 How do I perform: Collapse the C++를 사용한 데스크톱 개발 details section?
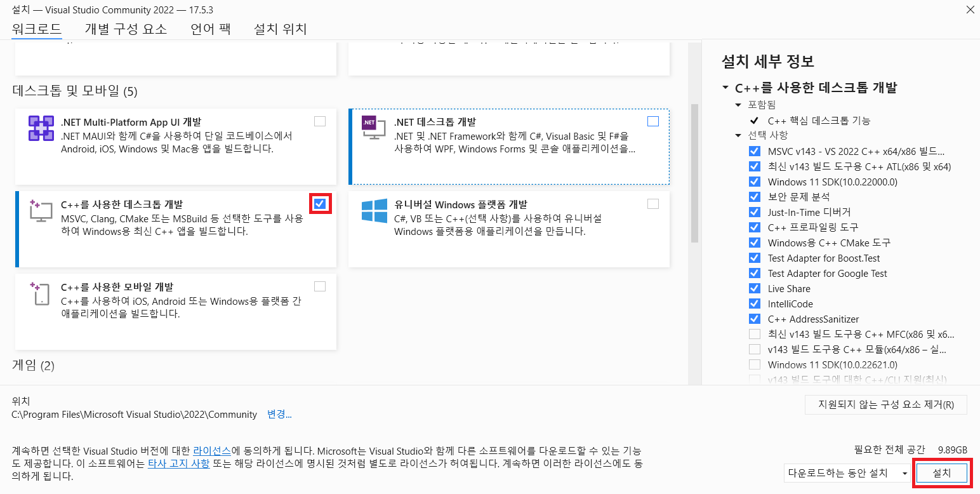pos(725,88)
